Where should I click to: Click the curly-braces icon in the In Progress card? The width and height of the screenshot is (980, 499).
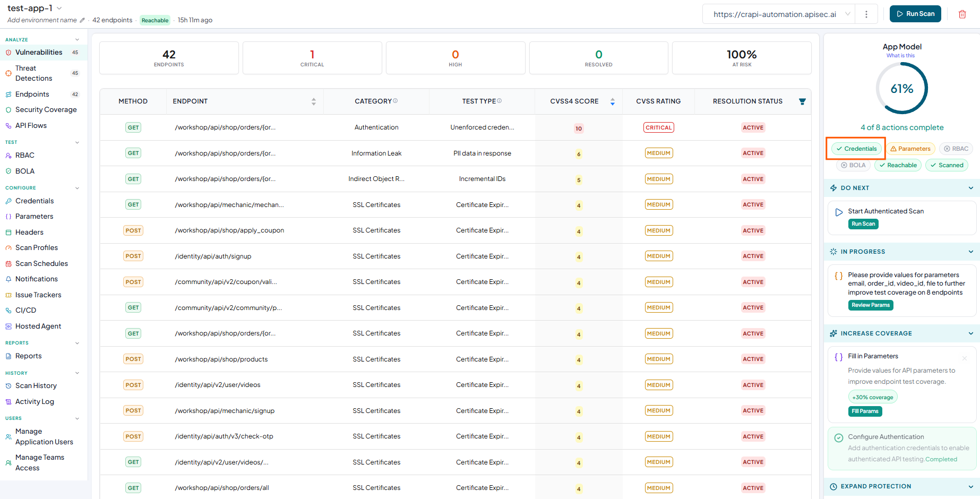(839, 276)
